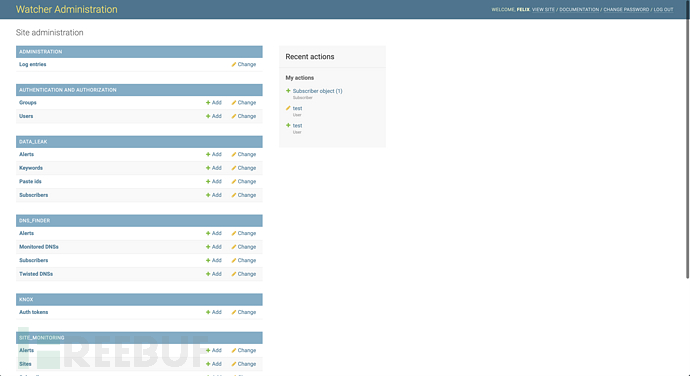Change DNS_Finder Subscribers entries

[x=244, y=261]
